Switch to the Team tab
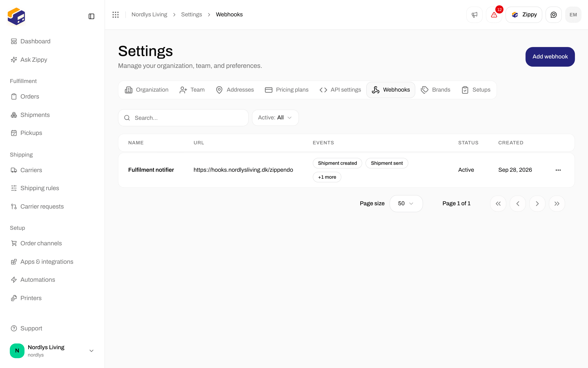Viewport: 588px width, 368px height. click(x=192, y=90)
